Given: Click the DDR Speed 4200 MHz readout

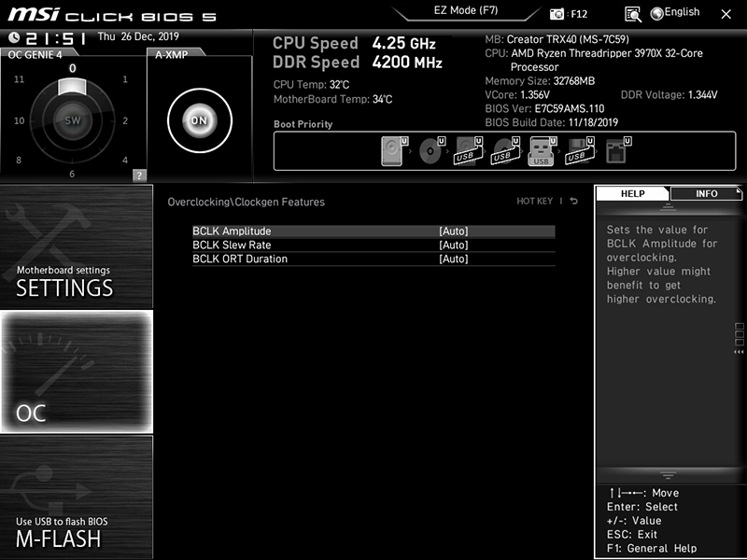Looking at the screenshot, I should click(358, 63).
